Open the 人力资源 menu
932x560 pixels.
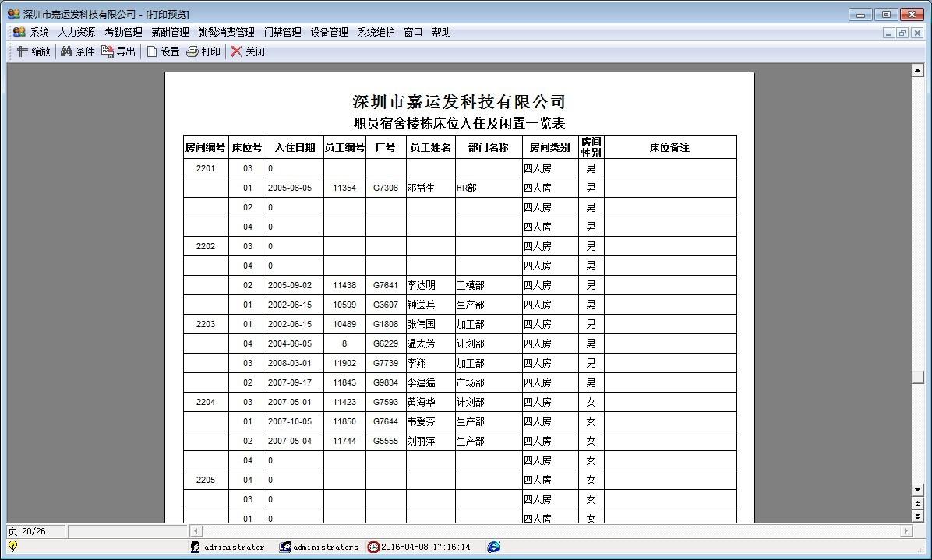pos(76,32)
